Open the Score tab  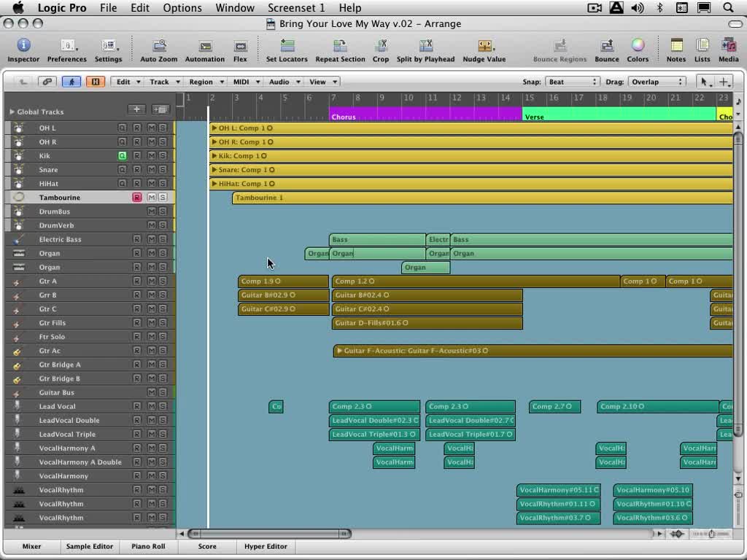pos(207,546)
